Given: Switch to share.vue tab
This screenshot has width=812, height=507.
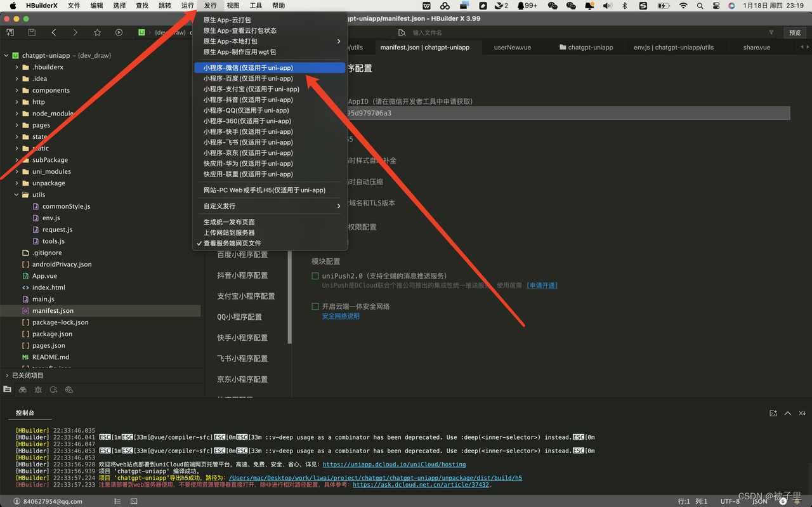Looking at the screenshot, I should click(x=756, y=48).
